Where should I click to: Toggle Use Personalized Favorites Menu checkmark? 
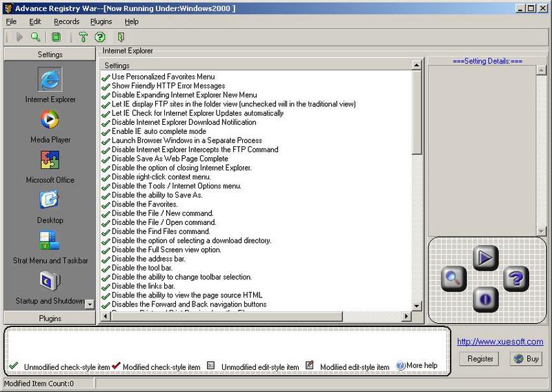pos(106,77)
